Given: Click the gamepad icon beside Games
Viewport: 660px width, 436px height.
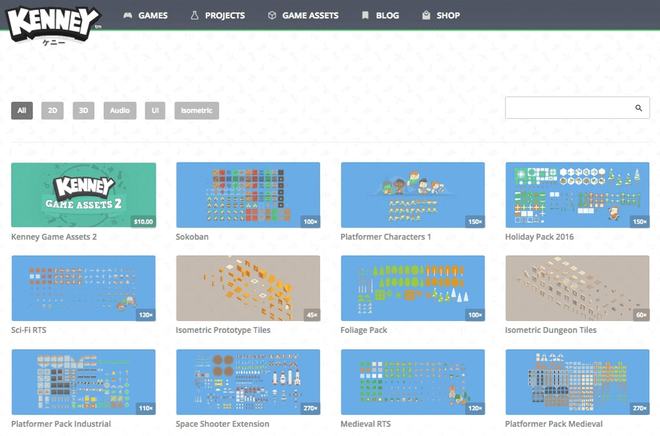Looking at the screenshot, I should pyautogui.click(x=127, y=16).
